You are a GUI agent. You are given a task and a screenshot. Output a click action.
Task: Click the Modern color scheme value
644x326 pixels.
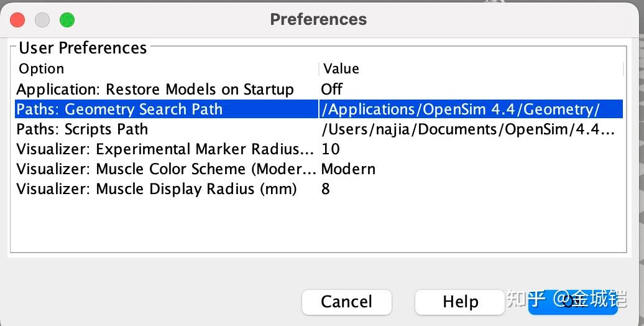coord(348,169)
